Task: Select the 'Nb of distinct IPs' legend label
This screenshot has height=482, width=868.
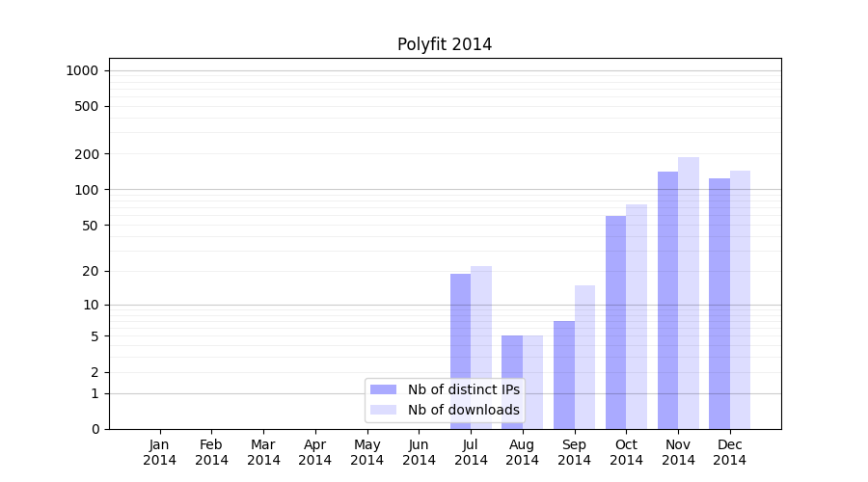Action: 463,389
